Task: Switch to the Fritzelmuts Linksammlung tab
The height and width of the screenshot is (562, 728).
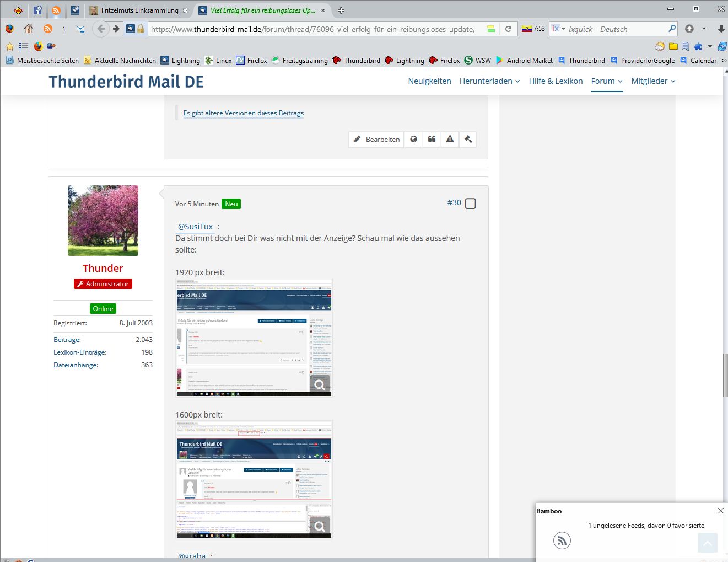Action: (139, 10)
